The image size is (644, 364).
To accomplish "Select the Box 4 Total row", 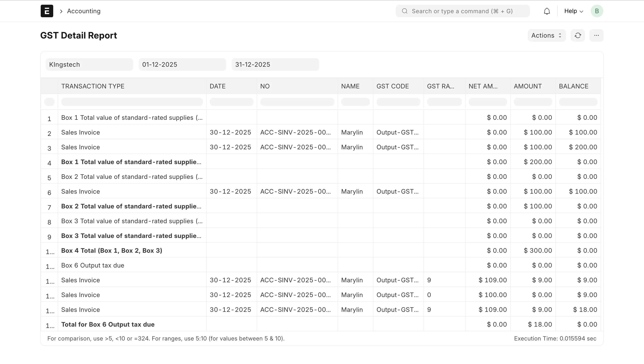I will [x=112, y=251].
